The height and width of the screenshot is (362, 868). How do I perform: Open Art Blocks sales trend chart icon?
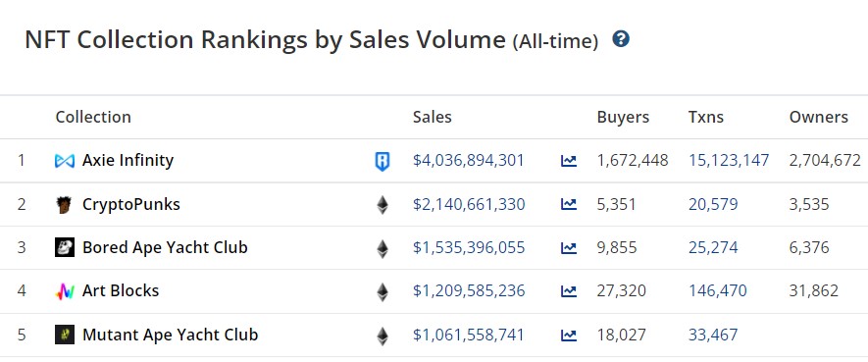click(569, 291)
